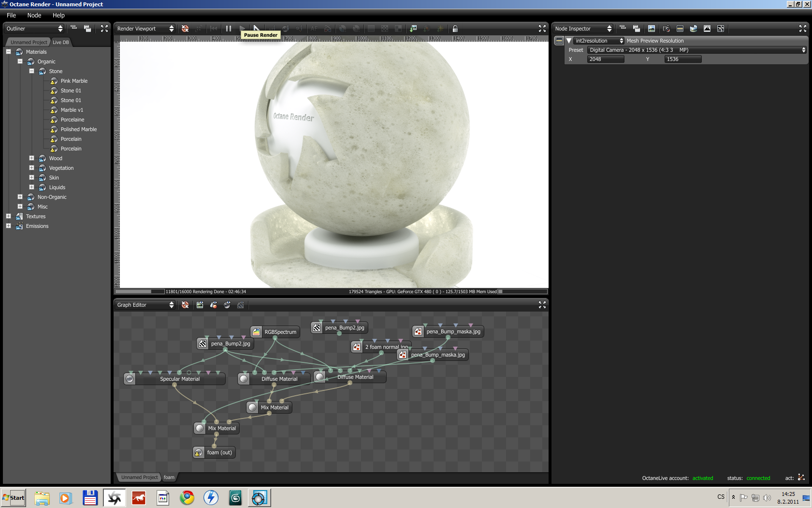The image size is (812, 508).
Task: Collapse the Materials tree node
Action: pos(8,52)
